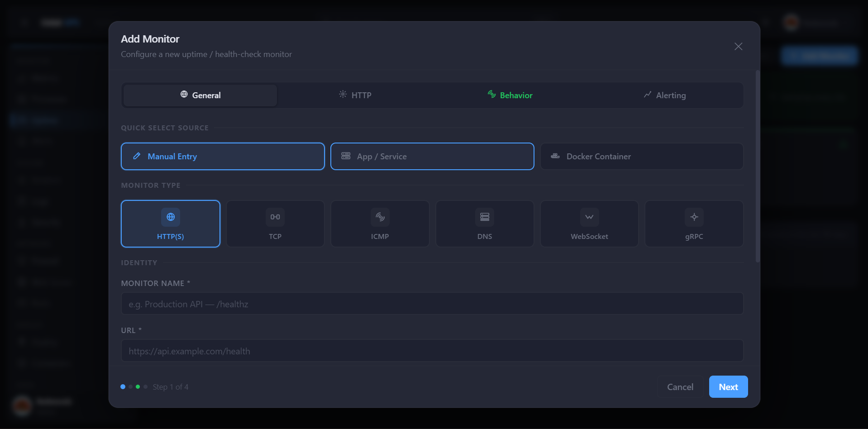Choose HTTP(S) monitor type
The image size is (868, 429).
(x=171, y=224)
